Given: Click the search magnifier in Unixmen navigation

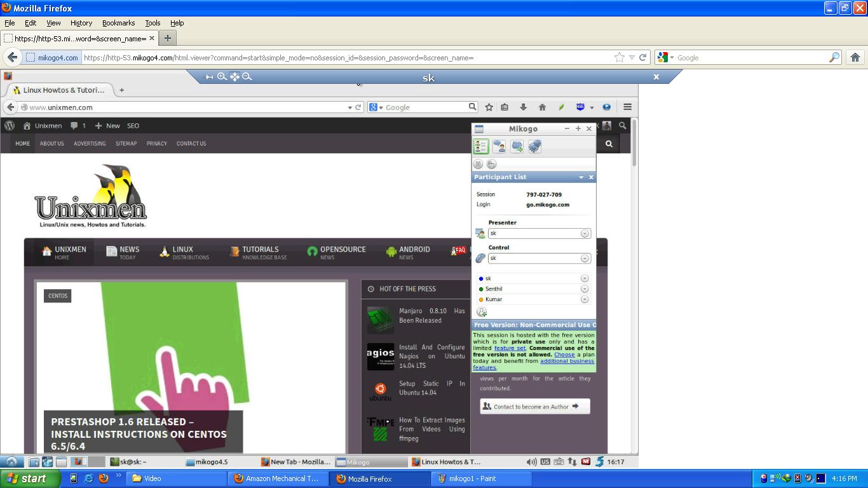Looking at the screenshot, I should pyautogui.click(x=609, y=144).
